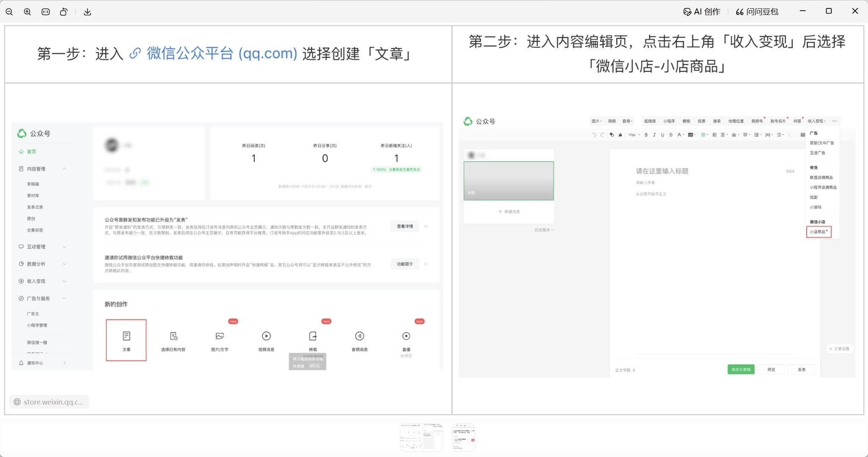Image resolution: width=868 pixels, height=457 pixels.
Task: Show image at actual size (1:1)
Action: (x=46, y=12)
